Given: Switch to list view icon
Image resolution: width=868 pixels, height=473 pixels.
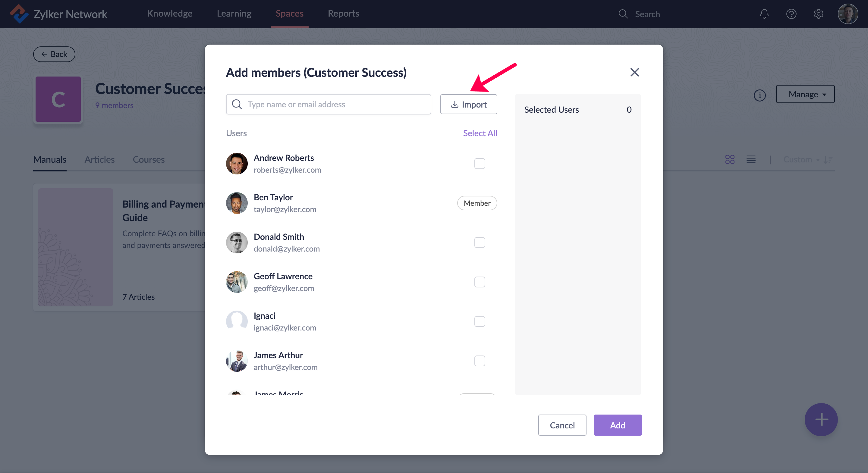Looking at the screenshot, I should tap(751, 159).
